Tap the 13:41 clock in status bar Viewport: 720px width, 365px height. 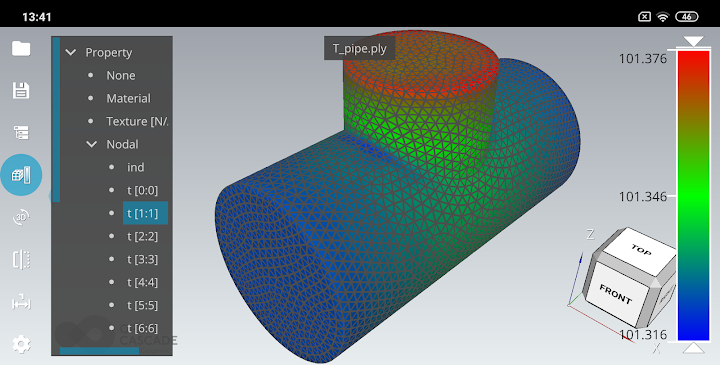tap(37, 17)
